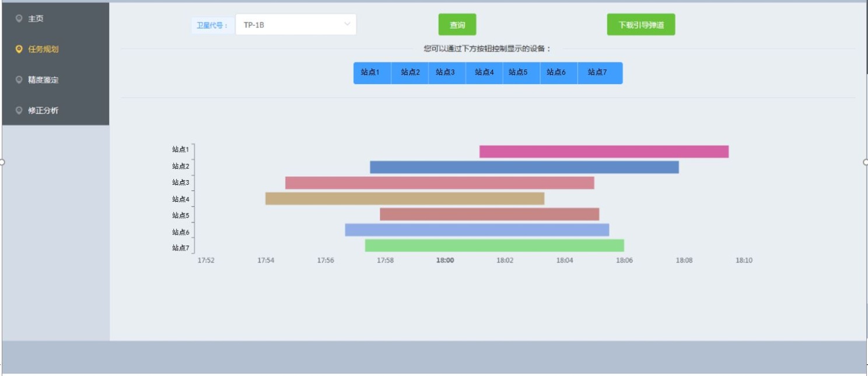Click the tan 站点4 time bar
Viewport: 868px width, 376px height.
point(405,198)
